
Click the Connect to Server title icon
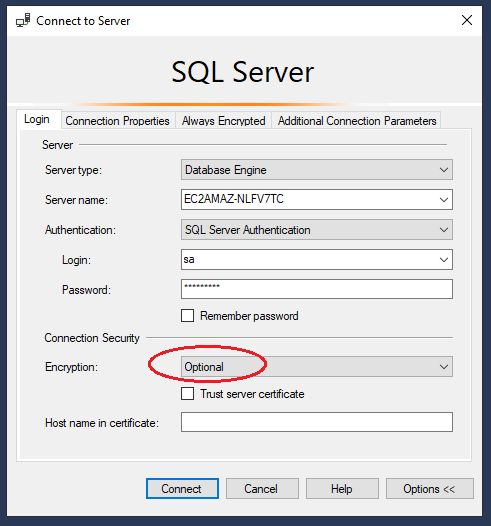(x=23, y=20)
